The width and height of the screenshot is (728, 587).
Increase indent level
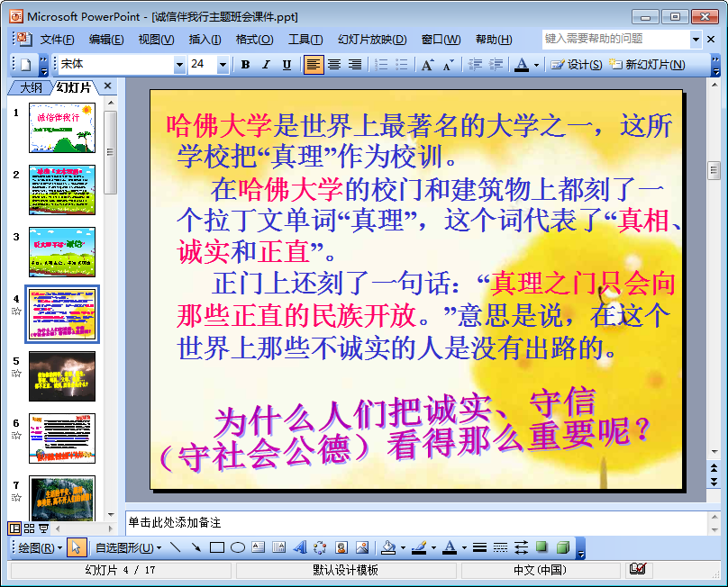click(x=496, y=65)
